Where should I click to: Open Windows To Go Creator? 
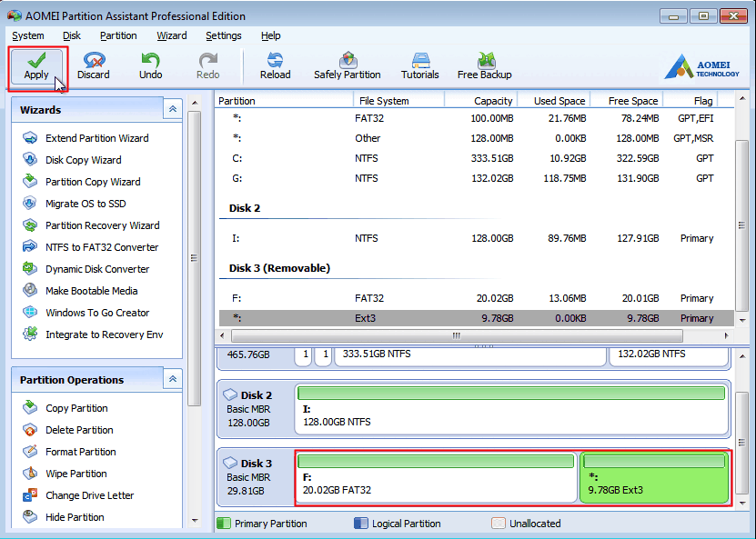[x=86, y=313]
